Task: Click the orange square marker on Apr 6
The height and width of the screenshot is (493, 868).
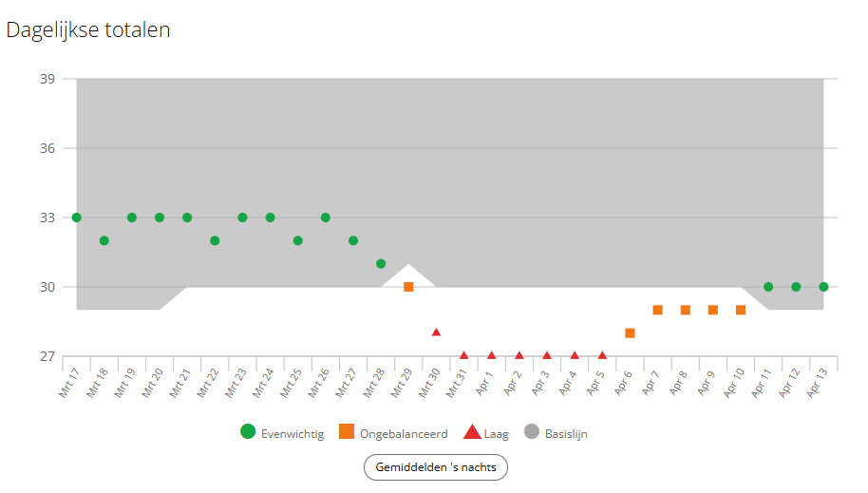Action: 630,333
